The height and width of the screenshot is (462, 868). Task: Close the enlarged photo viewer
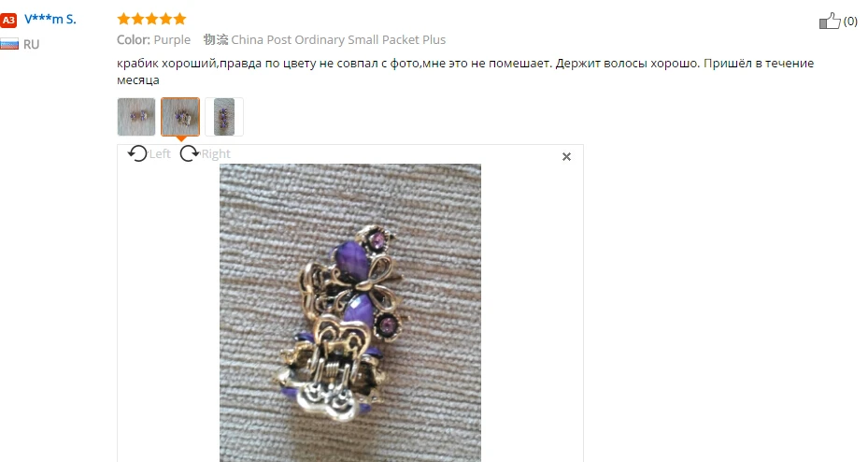pyautogui.click(x=566, y=157)
